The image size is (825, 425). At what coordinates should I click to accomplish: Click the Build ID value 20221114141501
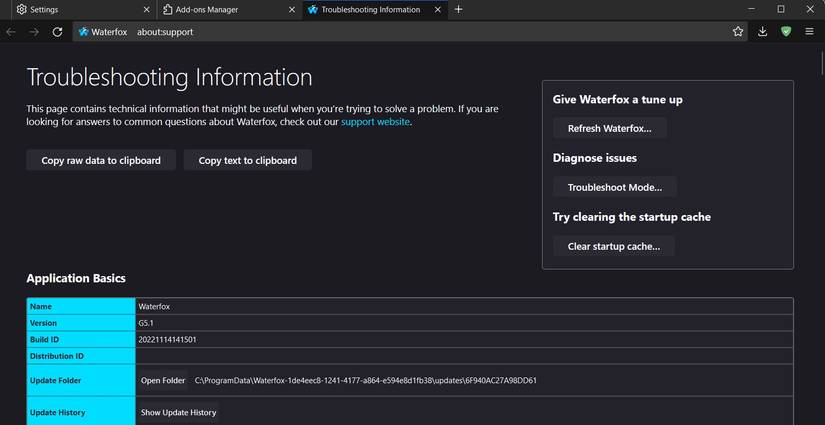coord(167,340)
